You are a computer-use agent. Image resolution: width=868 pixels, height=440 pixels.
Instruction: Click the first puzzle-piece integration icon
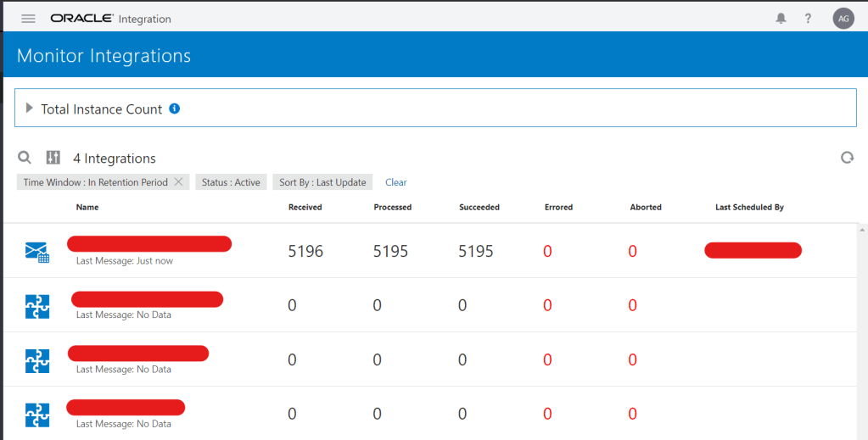pos(37,306)
